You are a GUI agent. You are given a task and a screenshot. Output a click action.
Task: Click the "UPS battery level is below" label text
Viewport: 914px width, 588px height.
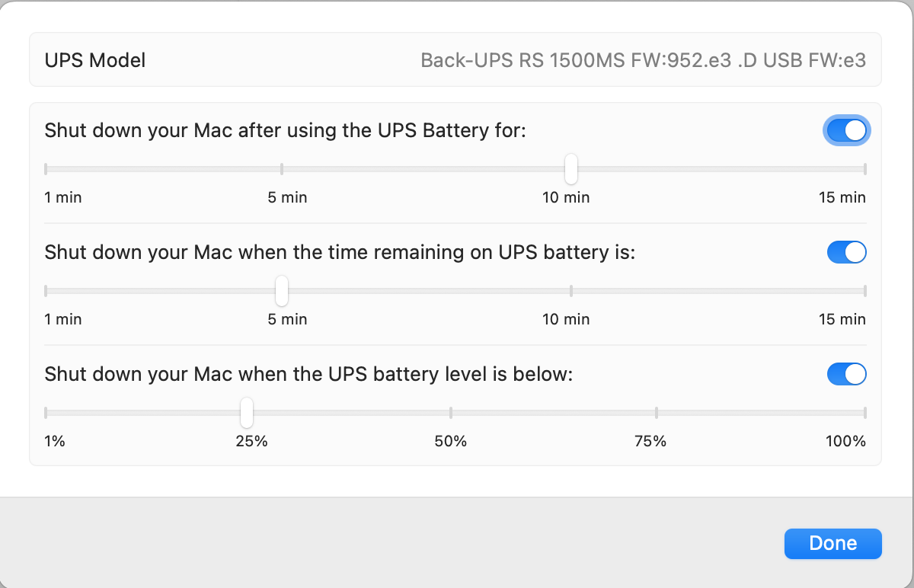point(308,374)
